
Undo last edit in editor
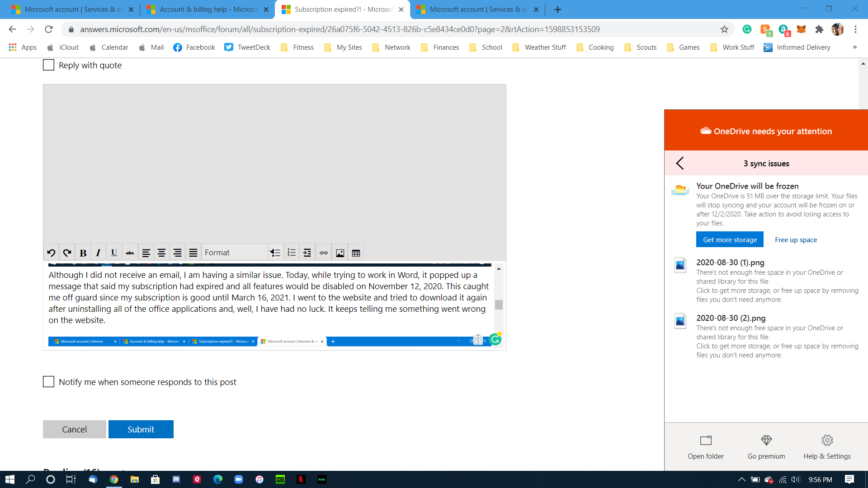(51, 253)
